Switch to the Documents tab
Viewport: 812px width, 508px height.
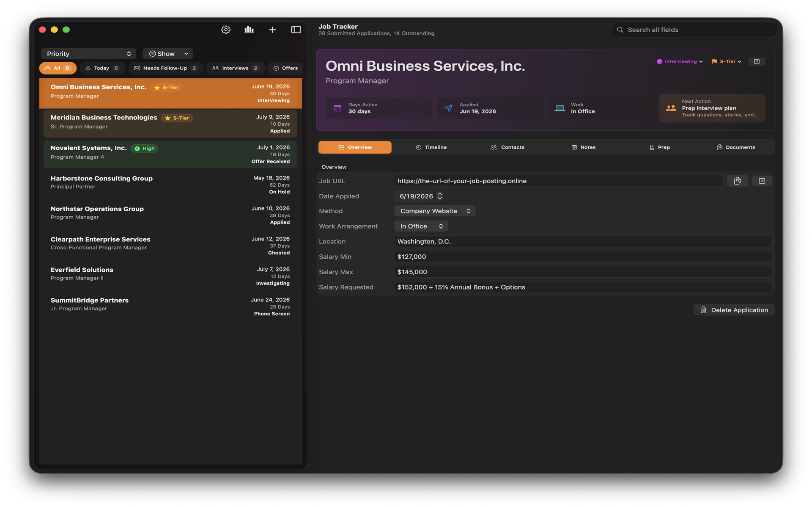click(735, 147)
